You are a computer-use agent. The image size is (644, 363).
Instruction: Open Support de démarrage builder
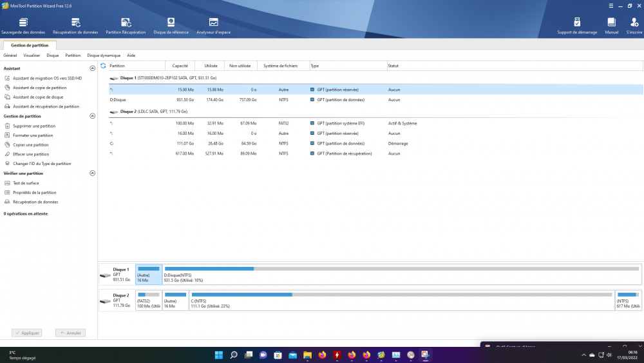pyautogui.click(x=577, y=23)
